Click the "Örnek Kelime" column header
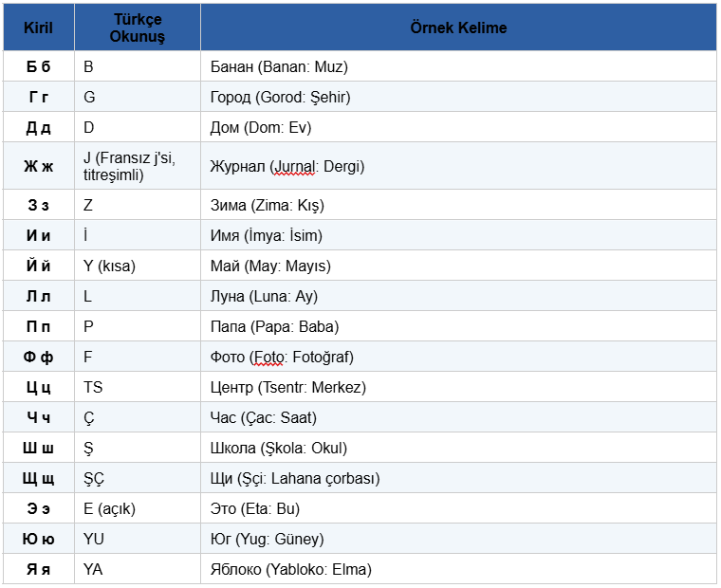The image size is (721, 588). click(x=458, y=28)
